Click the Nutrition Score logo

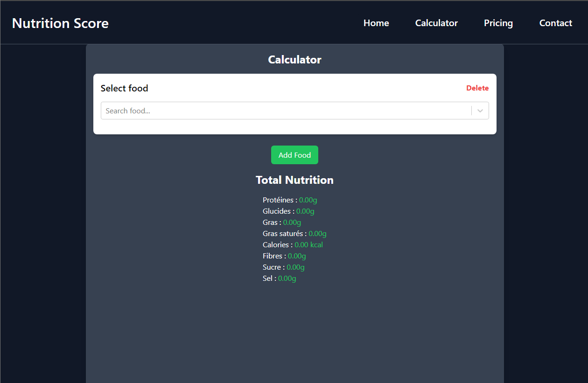click(60, 23)
